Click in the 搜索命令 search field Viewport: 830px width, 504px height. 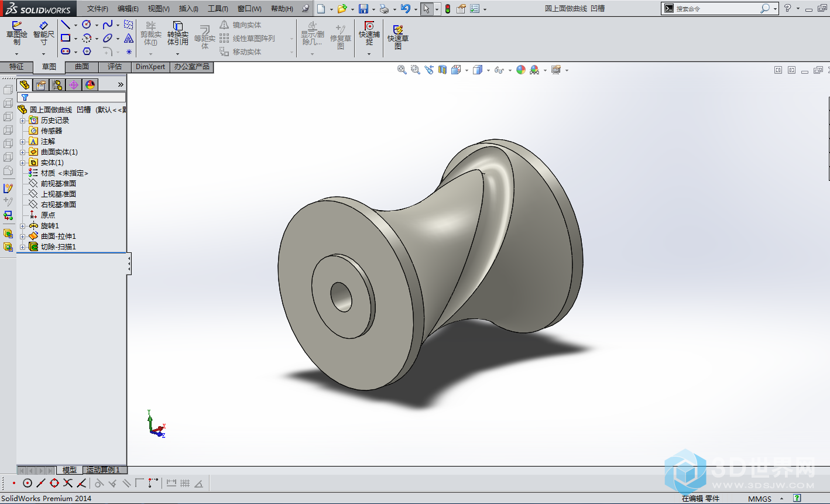[716, 9]
